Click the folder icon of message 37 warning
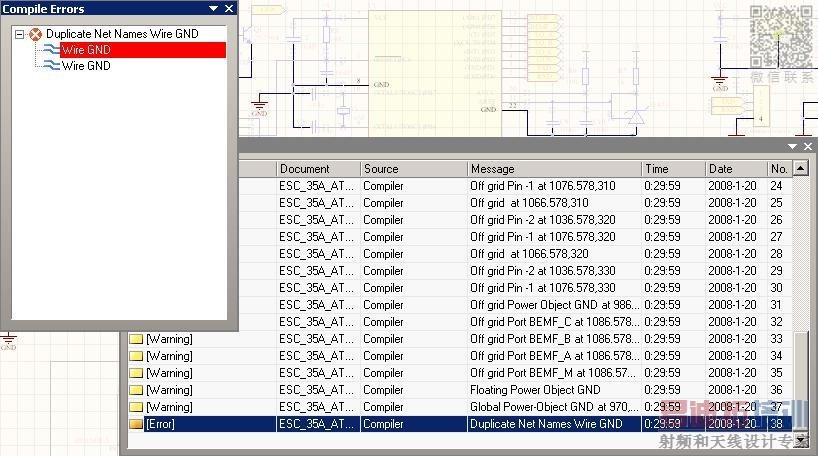 [x=136, y=407]
